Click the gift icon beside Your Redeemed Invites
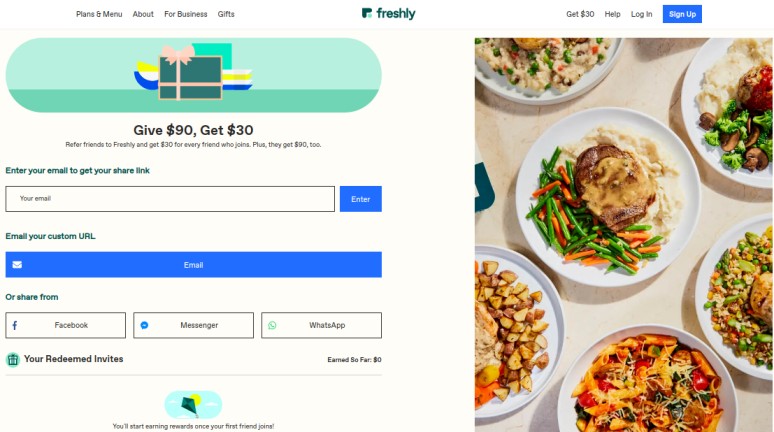 coord(13,359)
